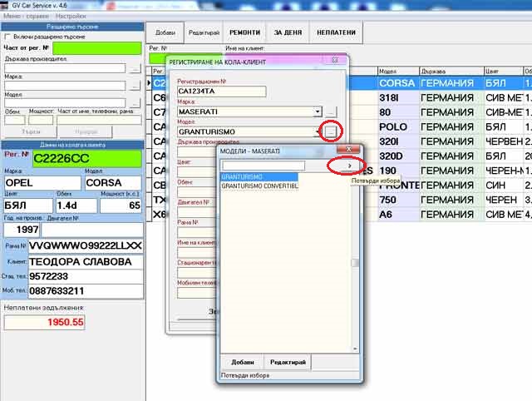
Task: Click the Държава column header
Action: [x=451, y=72]
